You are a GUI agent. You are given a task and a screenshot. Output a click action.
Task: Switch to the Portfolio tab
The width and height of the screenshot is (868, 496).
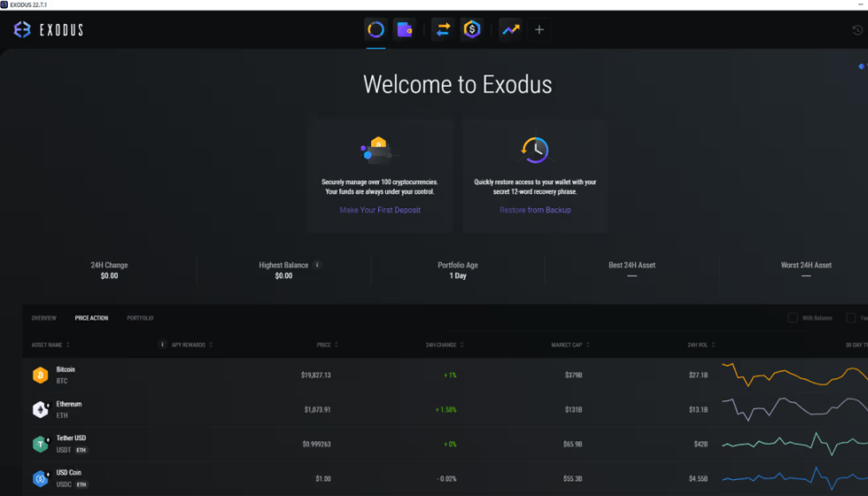click(x=140, y=318)
